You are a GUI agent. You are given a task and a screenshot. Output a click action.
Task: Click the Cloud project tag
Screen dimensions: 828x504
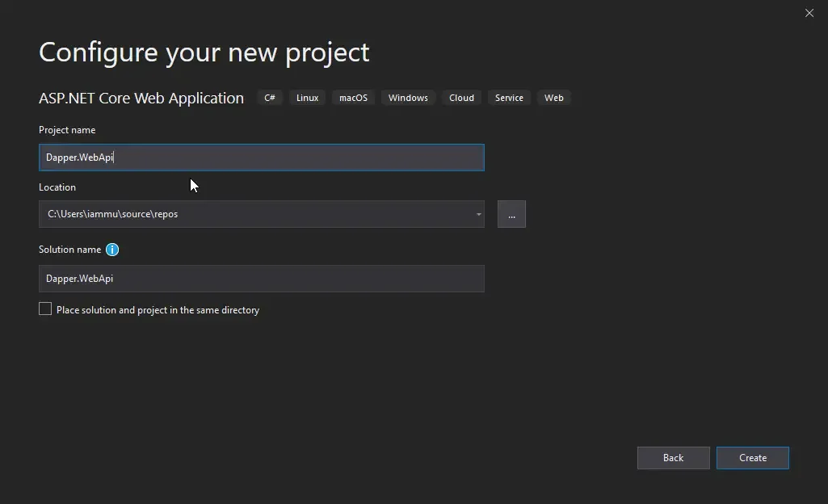click(x=461, y=98)
